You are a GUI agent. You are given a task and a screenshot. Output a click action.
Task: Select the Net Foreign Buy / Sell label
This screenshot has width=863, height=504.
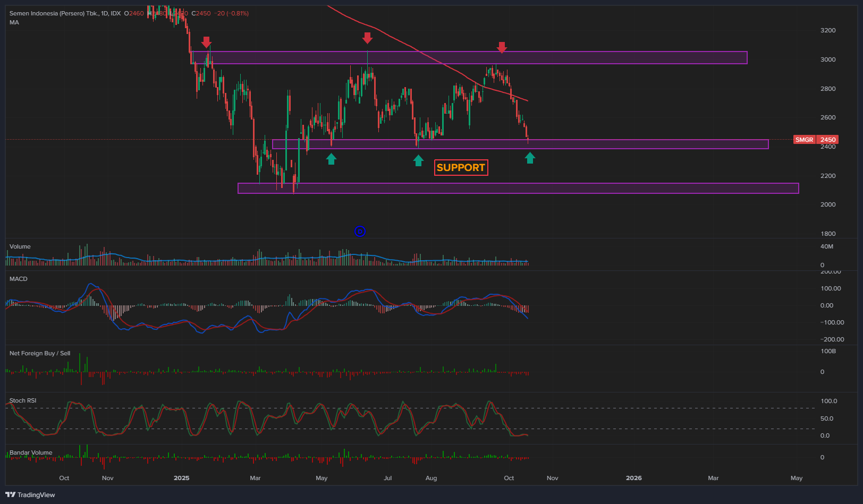pos(40,353)
